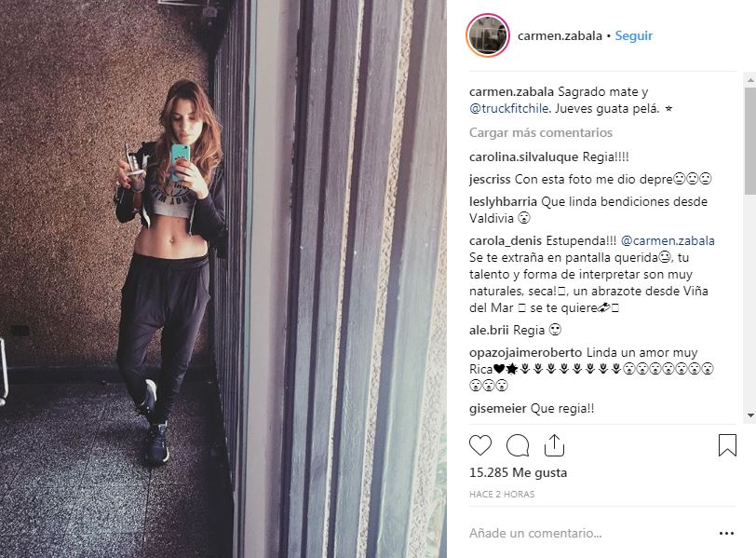Open the @truckfitchile mention link
Viewport: 756px width, 558px height.
tap(509, 108)
